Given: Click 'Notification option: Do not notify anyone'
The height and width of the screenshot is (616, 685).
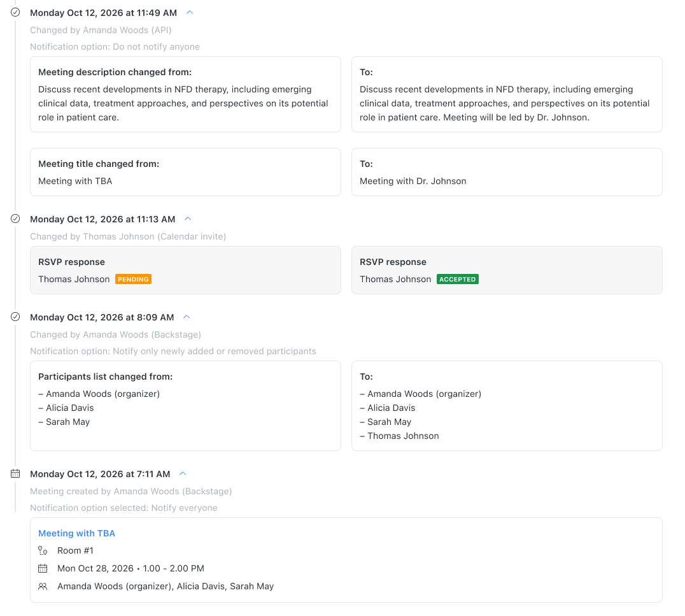Looking at the screenshot, I should tap(115, 47).
